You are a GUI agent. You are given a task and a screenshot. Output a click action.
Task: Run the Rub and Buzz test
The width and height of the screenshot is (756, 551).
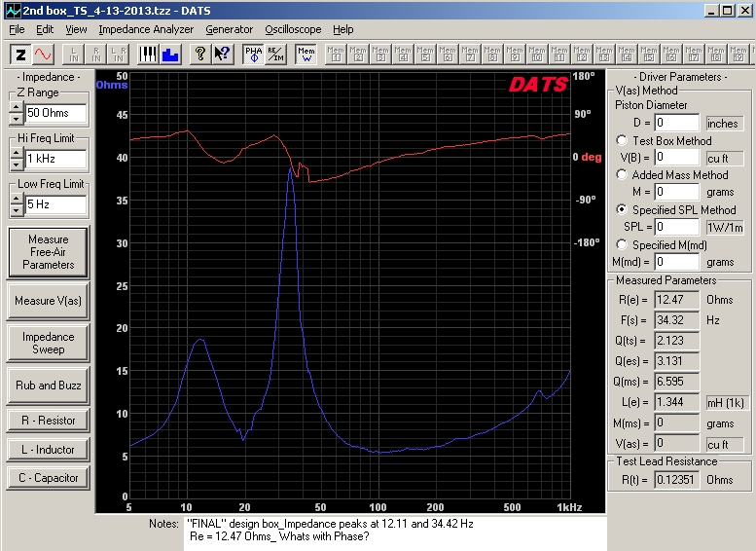49,386
